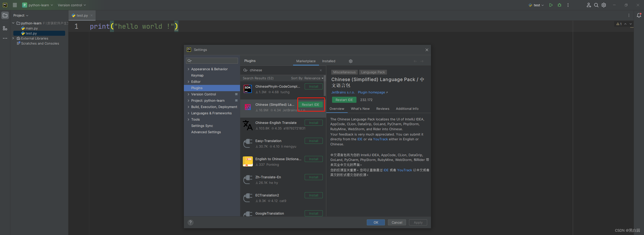Close the Settings dialog
This screenshot has height=235, width=644.
coord(427,50)
